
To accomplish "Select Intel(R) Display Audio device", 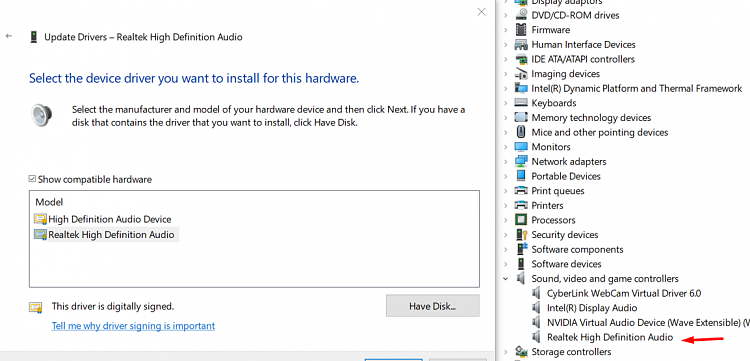I will tap(592, 308).
